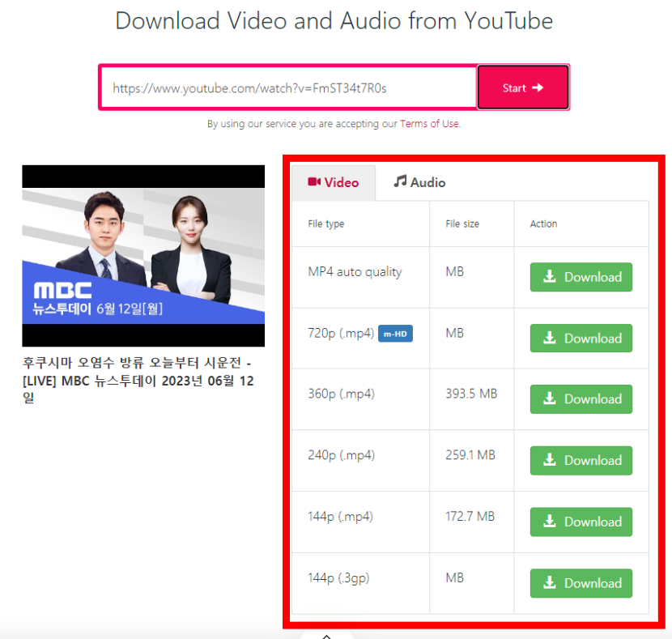Select the Video tab
The image size is (672, 639).
coord(334,181)
